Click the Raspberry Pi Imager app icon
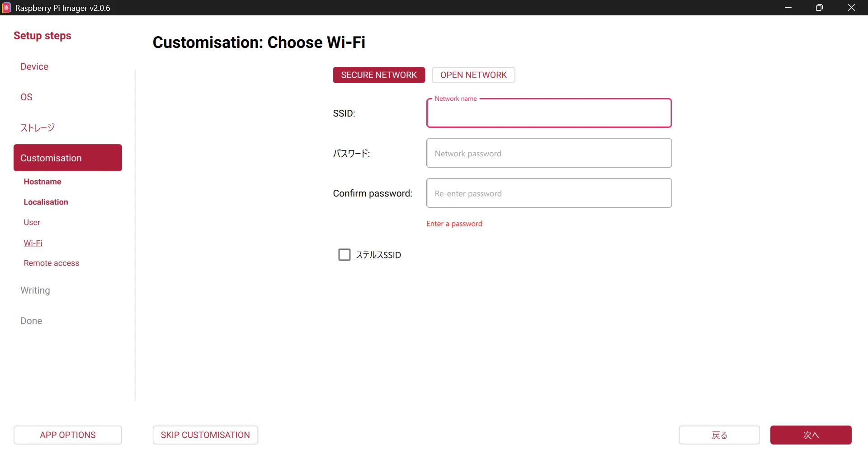Viewport: 868px width, 454px height. coord(6,8)
